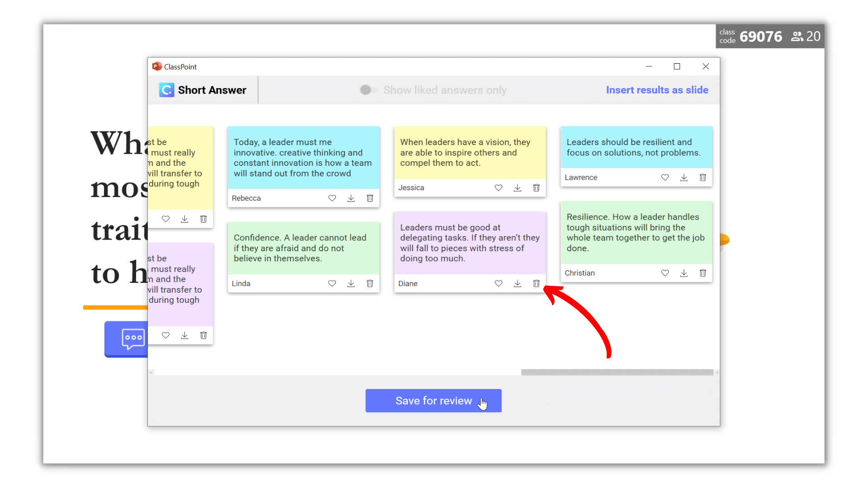868x488 pixels.
Task: Click Insert results as slide link
Action: click(x=657, y=90)
